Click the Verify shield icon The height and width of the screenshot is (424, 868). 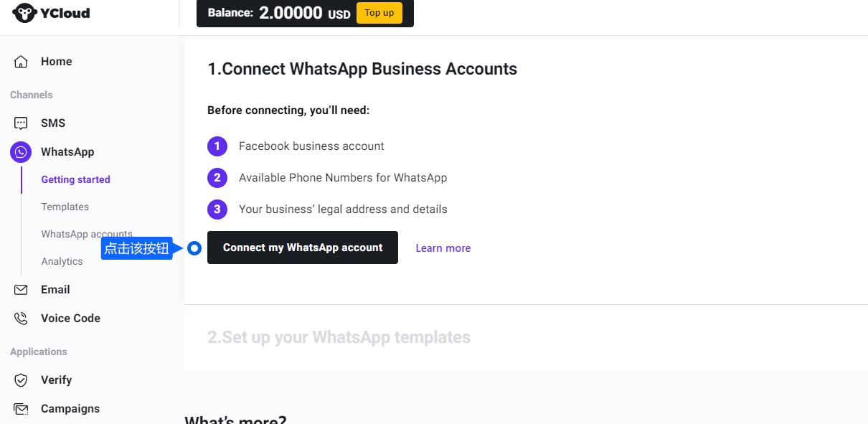tap(21, 380)
